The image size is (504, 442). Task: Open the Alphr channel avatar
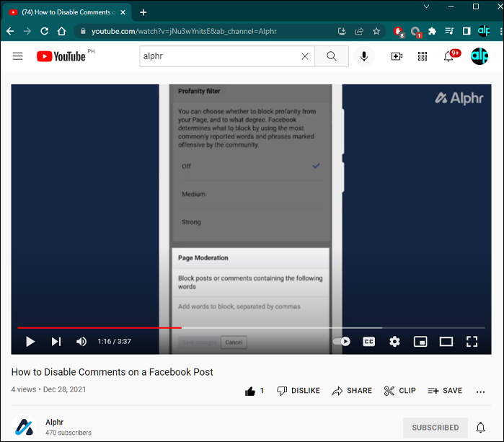(24, 427)
